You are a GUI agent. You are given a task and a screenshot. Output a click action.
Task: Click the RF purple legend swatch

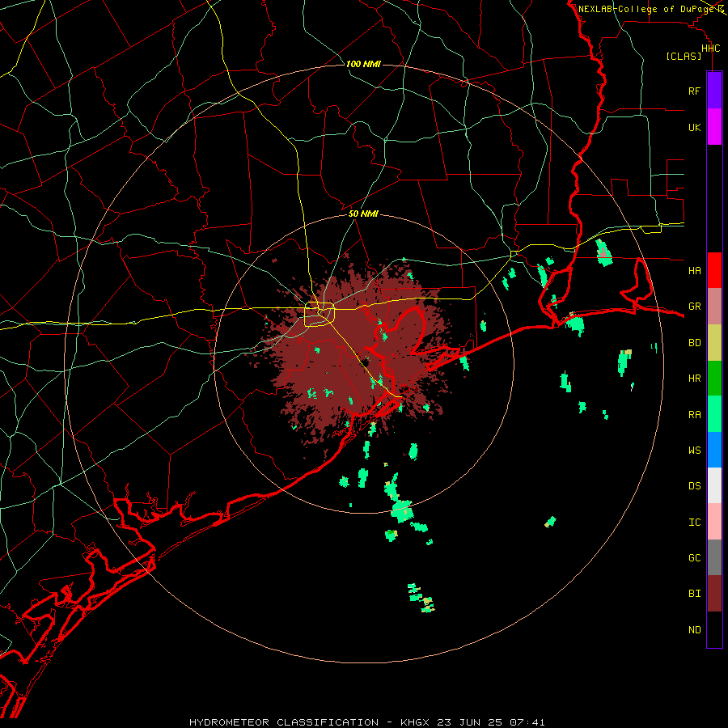click(x=714, y=91)
